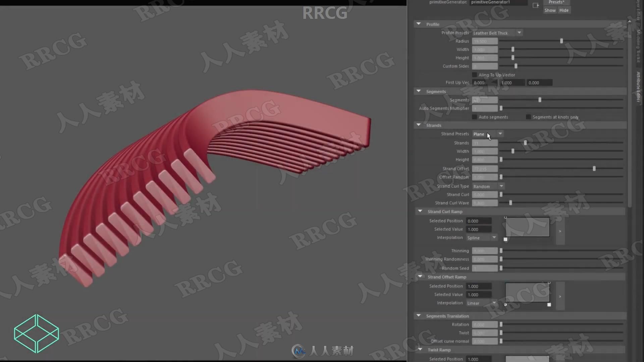Select the Presets menu item

[x=556, y=2]
